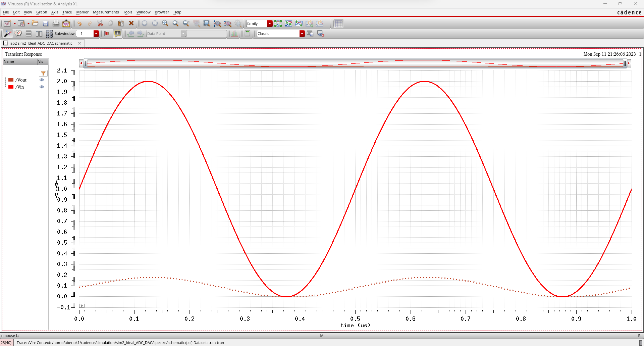Viewport: 644px width, 346px height.
Task: Click the overview strip right scroll arrow
Action: coord(629,63)
